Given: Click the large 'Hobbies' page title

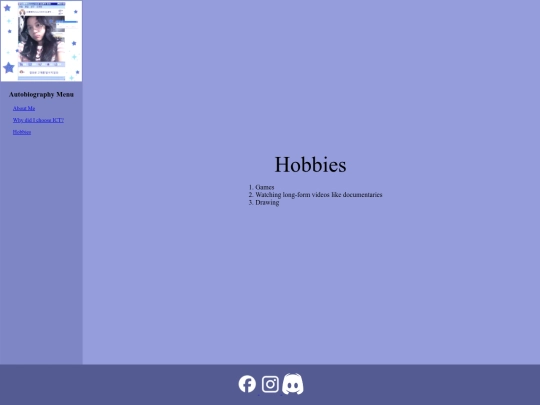Looking at the screenshot, I should pyautogui.click(x=310, y=165).
